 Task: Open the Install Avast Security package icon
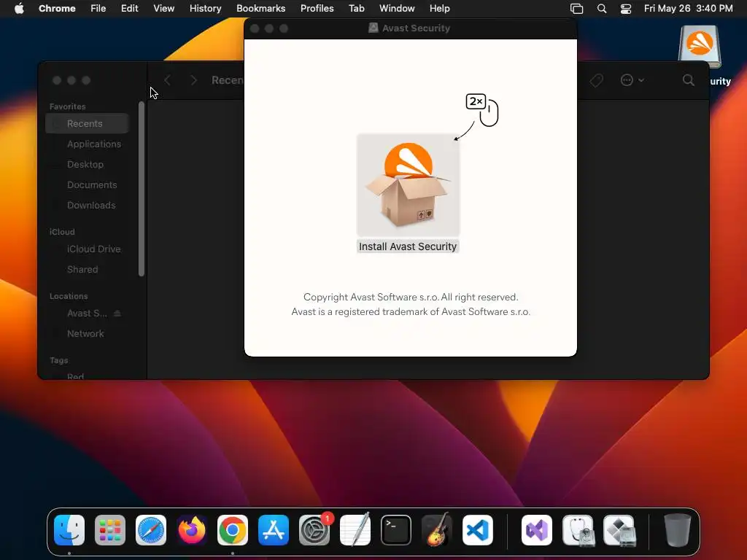tap(409, 184)
